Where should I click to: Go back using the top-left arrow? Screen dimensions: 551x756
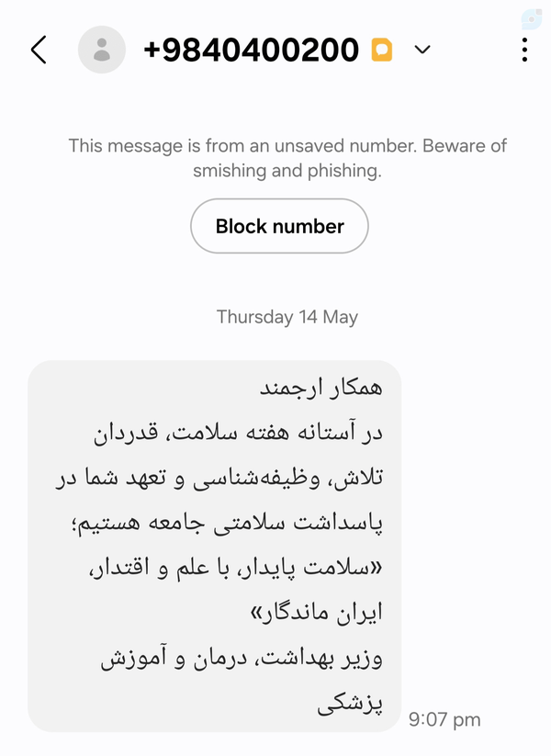click(x=39, y=50)
